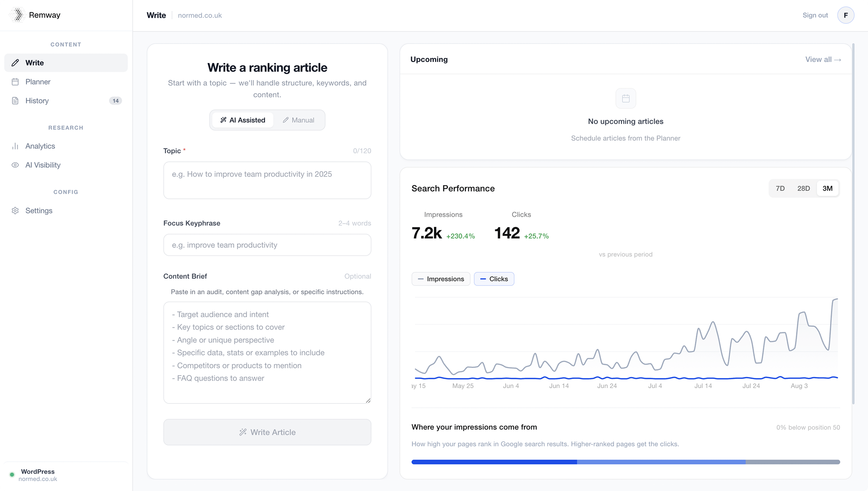Click the 0/120 topic character counter
The height and width of the screenshot is (491, 868).
(362, 151)
